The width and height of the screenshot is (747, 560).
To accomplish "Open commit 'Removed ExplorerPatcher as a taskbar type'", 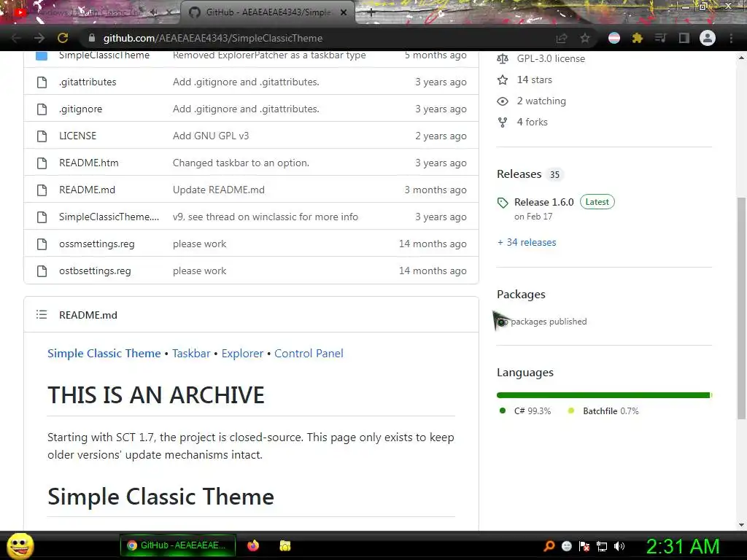I will click(269, 55).
